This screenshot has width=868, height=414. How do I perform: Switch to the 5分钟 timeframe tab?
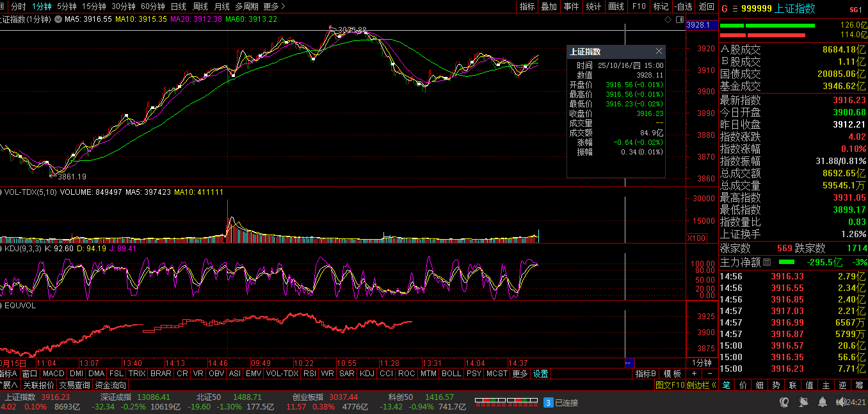click(67, 6)
